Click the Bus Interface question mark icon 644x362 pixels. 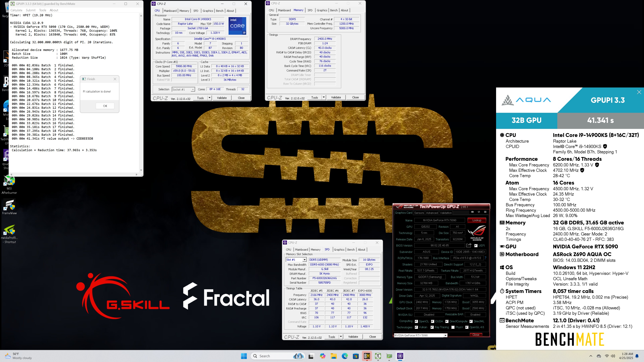coord(486,258)
